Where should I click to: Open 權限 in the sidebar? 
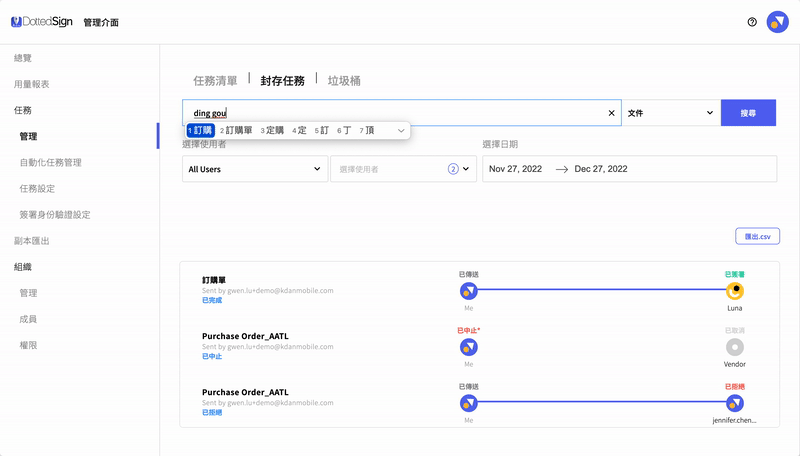point(28,345)
